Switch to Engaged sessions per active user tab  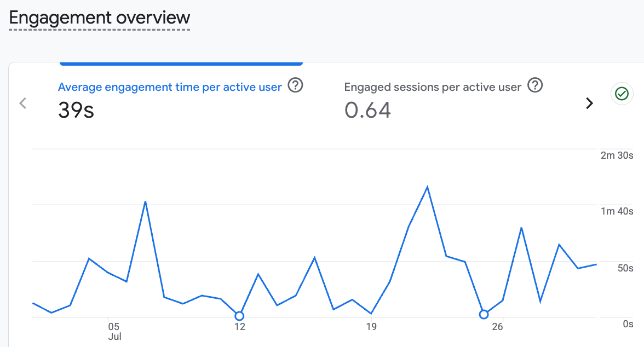[x=433, y=87]
